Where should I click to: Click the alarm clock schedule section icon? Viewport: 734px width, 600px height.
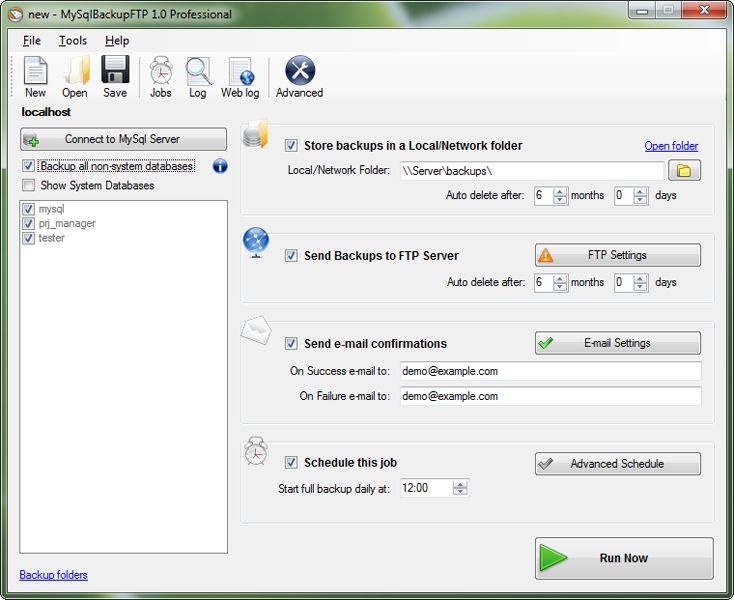[x=256, y=451]
